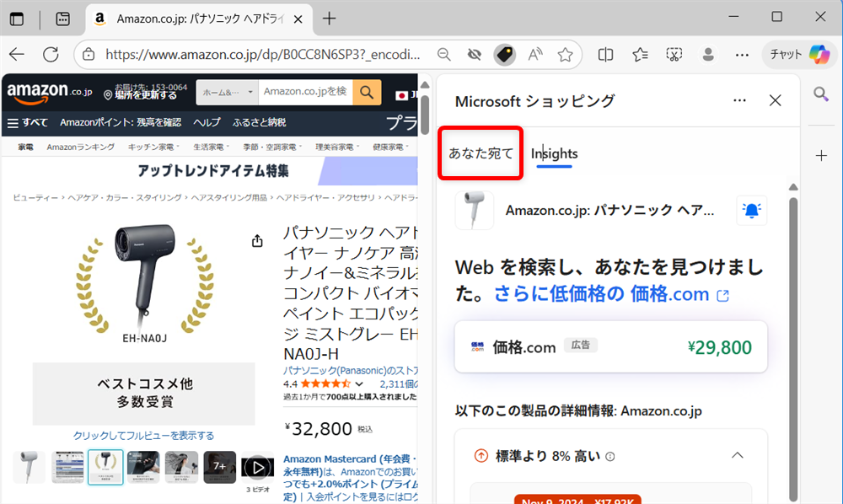The height and width of the screenshot is (504, 843).
Task: Open Collections from the toolbar
Action: click(x=639, y=53)
